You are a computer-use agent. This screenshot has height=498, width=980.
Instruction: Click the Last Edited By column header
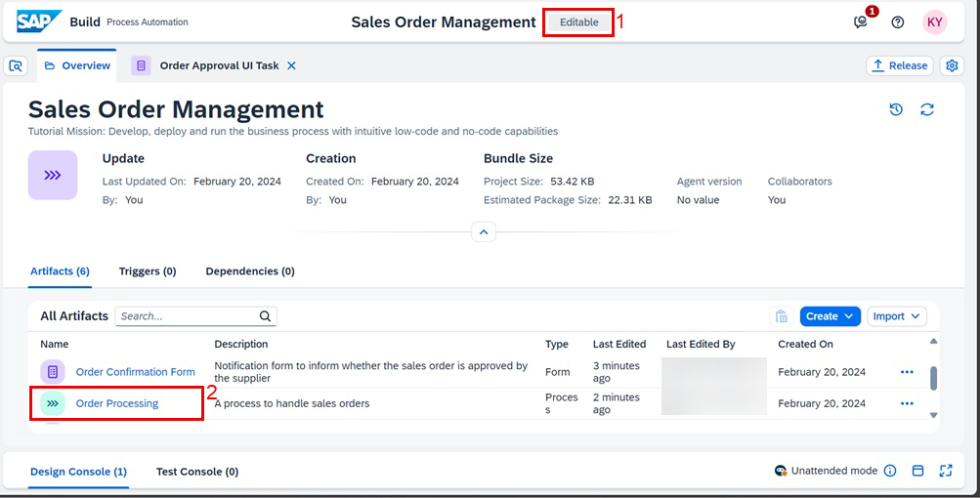(x=701, y=345)
